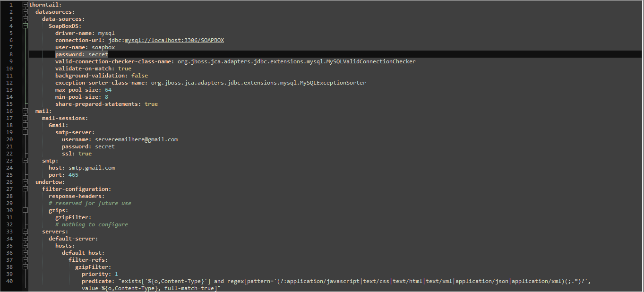Image resolution: width=644 pixels, height=292 pixels.
Task: Collapse the undertow section fold marker
Action: (25, 182)
